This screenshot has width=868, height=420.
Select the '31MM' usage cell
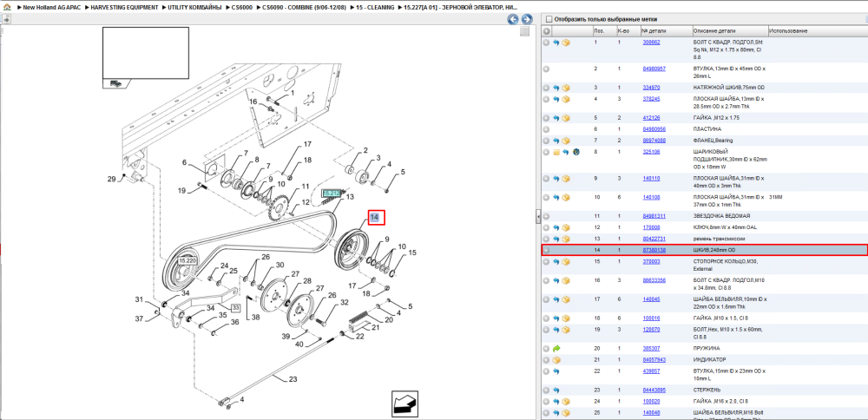(x=775, y=197)
